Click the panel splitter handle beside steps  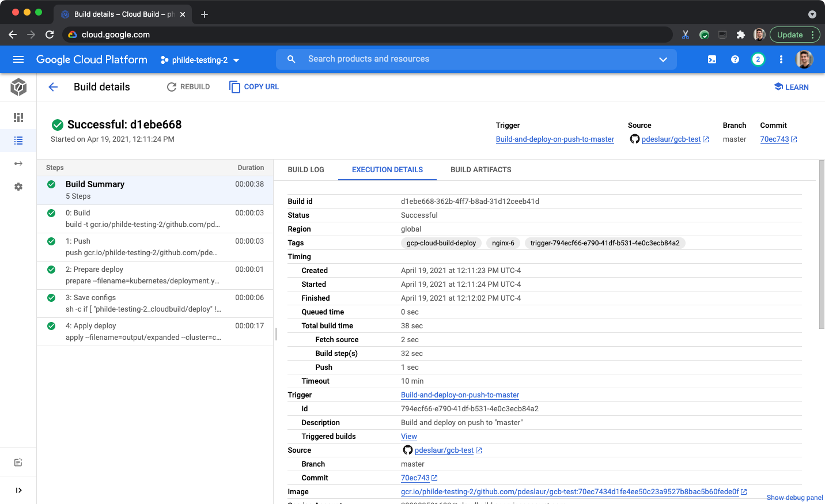276,334
